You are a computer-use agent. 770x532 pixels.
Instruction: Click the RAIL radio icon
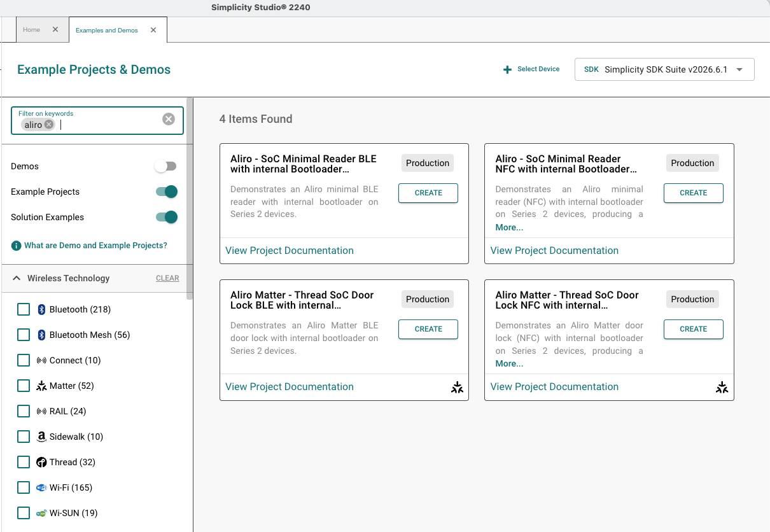click(x=41, y=411)
